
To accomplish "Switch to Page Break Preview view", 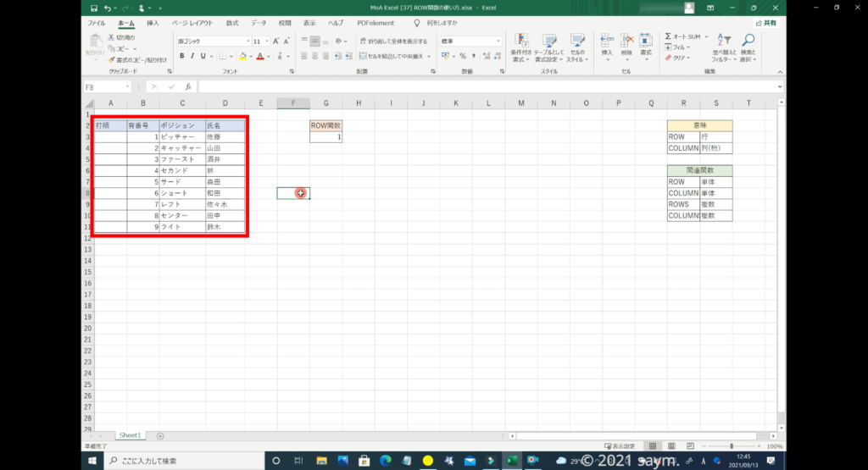I will point(690,445).
